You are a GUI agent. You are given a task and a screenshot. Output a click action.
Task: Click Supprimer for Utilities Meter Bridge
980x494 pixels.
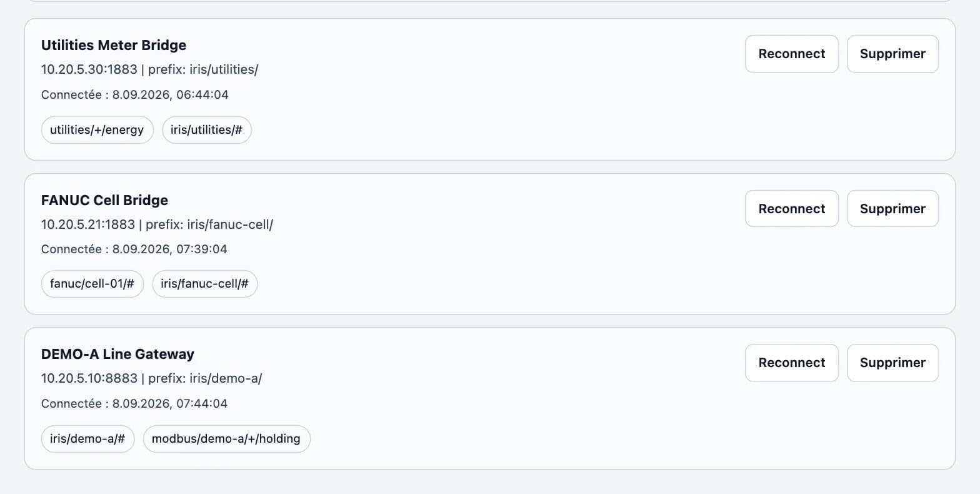pos(892,54)
